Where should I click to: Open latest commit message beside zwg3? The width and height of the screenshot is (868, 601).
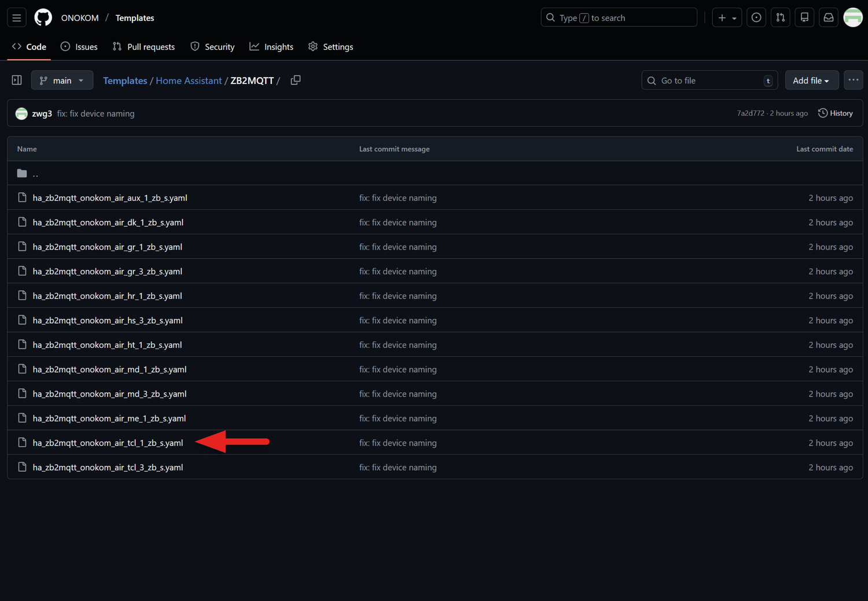click(95, 113)
